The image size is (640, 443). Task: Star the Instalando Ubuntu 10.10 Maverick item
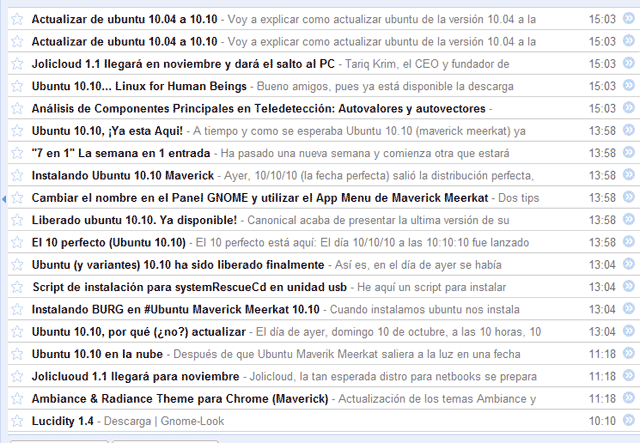17,175
